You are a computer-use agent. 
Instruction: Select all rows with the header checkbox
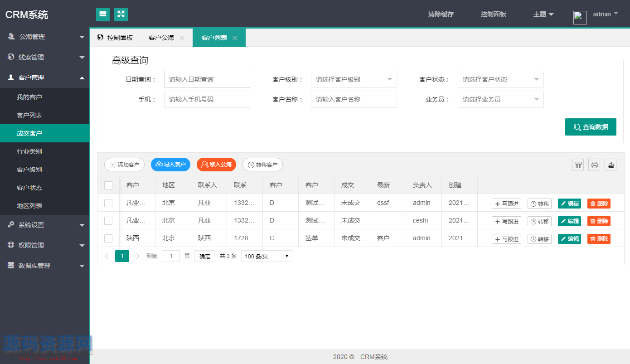point(108,184)
